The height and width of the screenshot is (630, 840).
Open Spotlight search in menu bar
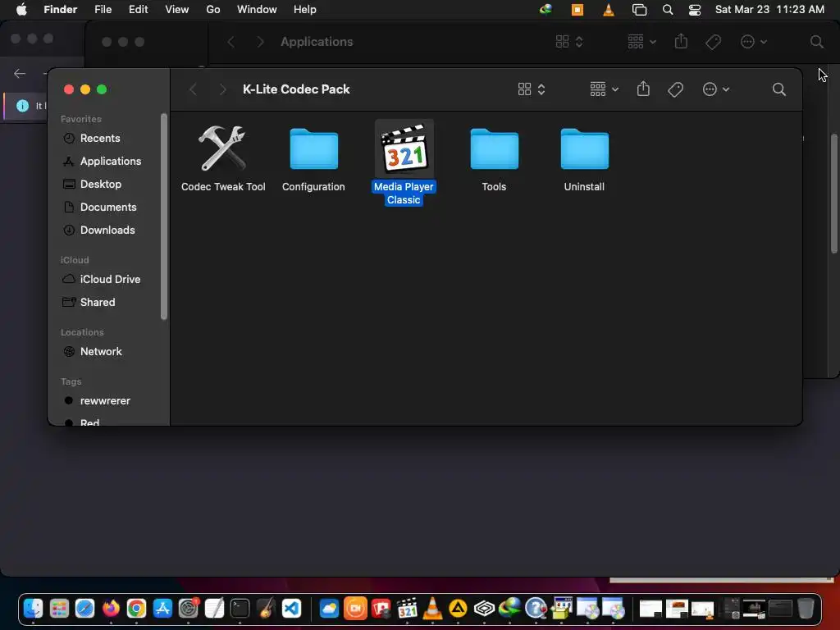pos(668,10)
